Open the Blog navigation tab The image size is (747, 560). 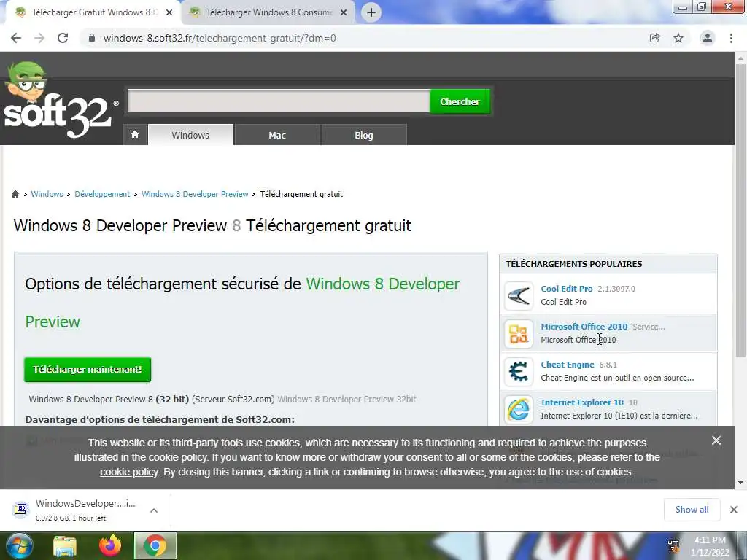364,135
